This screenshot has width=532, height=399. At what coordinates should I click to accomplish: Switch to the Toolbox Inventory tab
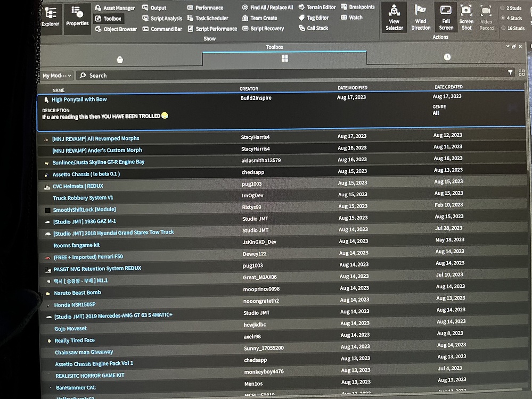pos(285,59)
